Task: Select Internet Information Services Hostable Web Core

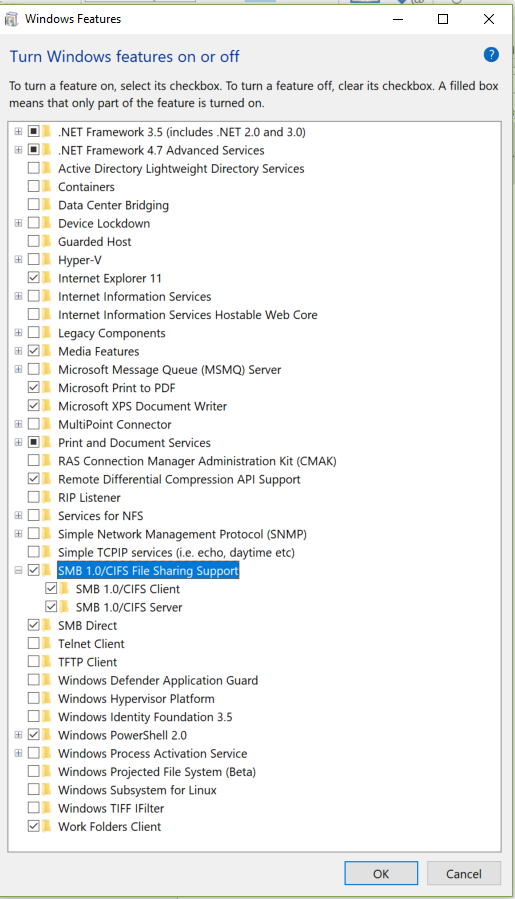Action: click(x=188, y=315)
